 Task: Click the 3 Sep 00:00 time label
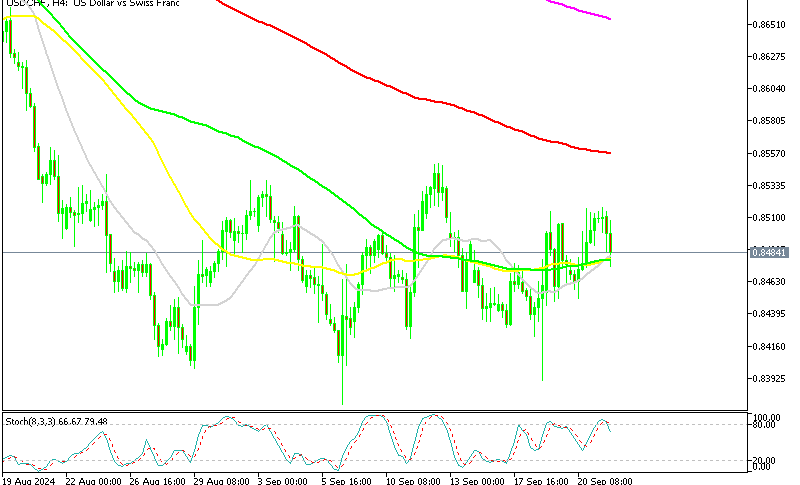click(283, 481)
